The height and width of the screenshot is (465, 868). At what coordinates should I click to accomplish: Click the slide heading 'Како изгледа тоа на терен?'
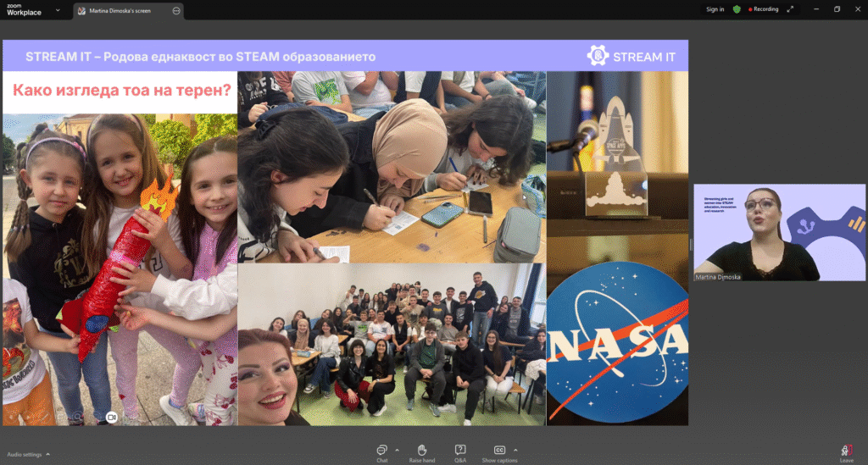tap(122, 90)
